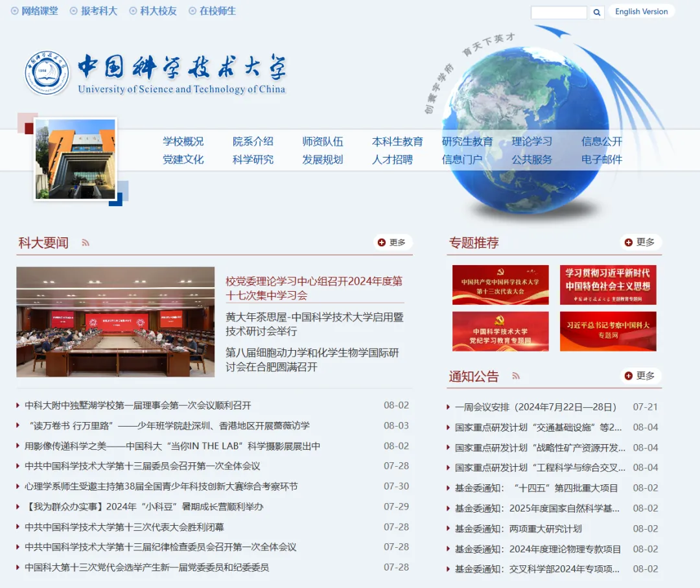Open 电子邮件 from the navigation menu
Screen dimensions: 700x588
tap(601, 159)
